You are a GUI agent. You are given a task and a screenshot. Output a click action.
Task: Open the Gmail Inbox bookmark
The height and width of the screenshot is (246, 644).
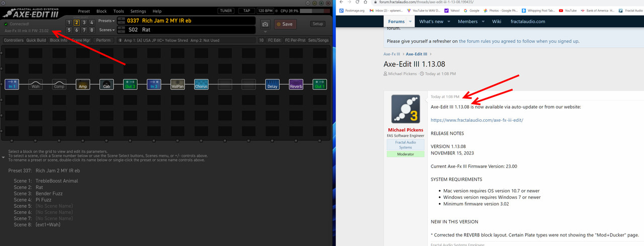pyautogui.click(x=387, y=10)
